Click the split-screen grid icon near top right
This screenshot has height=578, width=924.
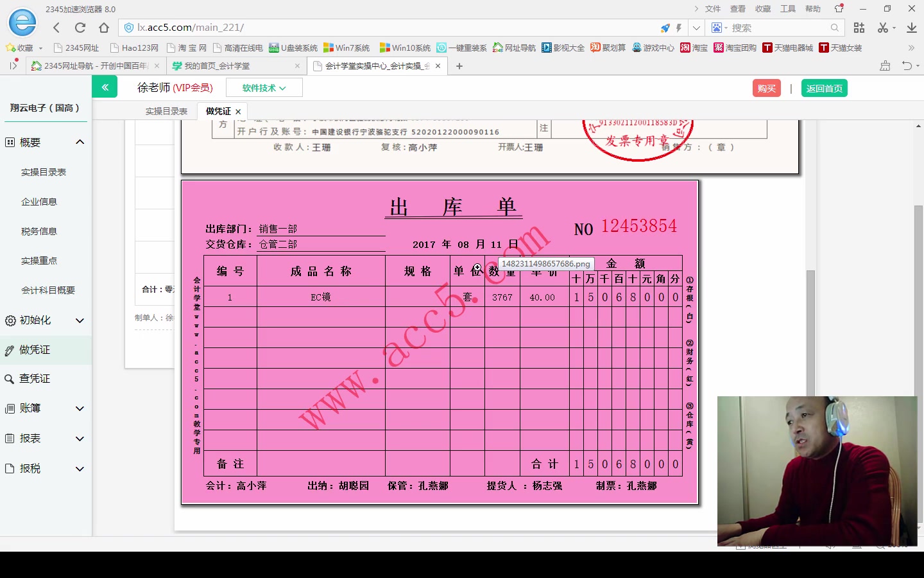(x=859, y=28)
